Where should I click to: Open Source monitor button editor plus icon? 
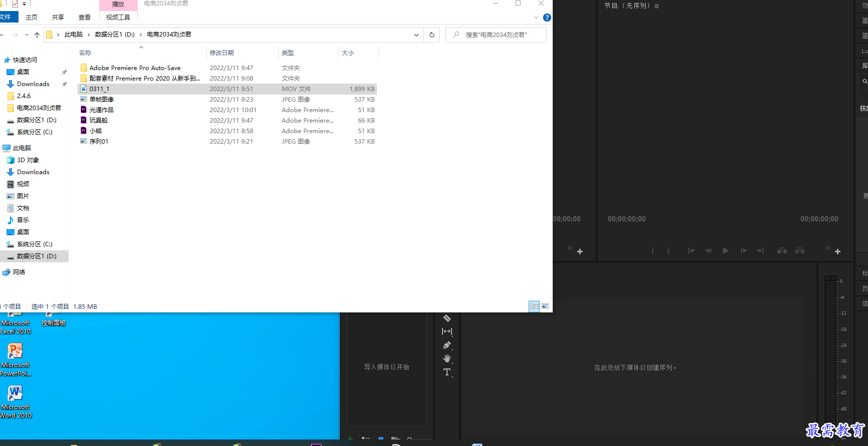(580, 252)
